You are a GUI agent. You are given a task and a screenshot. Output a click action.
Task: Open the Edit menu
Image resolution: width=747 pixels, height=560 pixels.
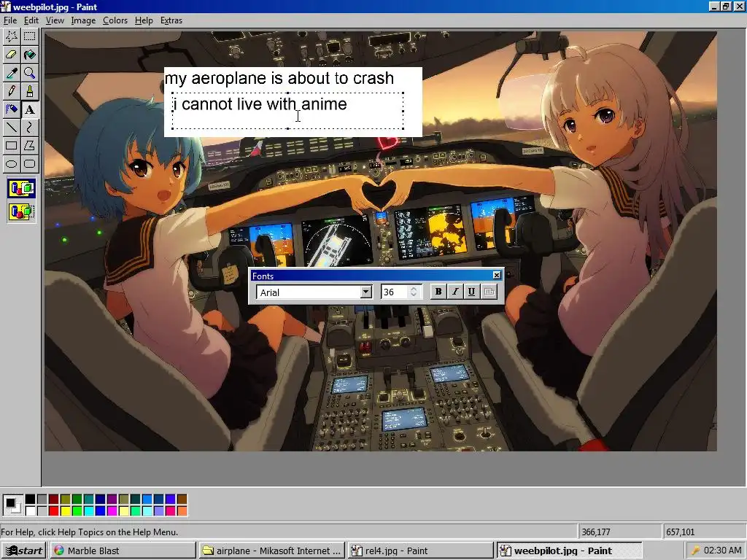pyautogui.click(x=31, y=20)
